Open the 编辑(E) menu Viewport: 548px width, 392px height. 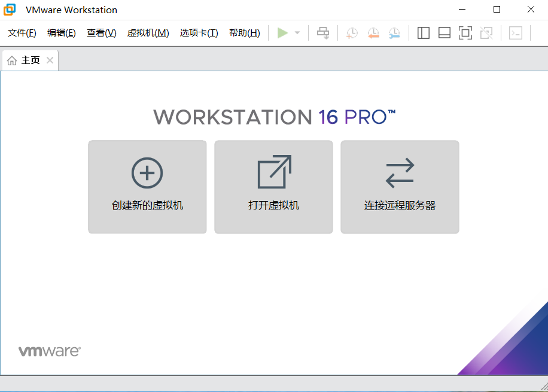62,33
